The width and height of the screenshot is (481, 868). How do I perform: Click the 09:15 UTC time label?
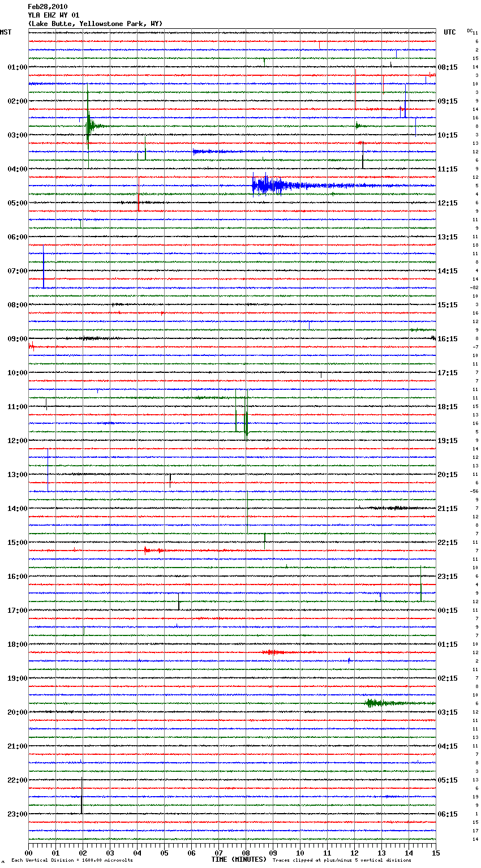click(x=448, y=101)
